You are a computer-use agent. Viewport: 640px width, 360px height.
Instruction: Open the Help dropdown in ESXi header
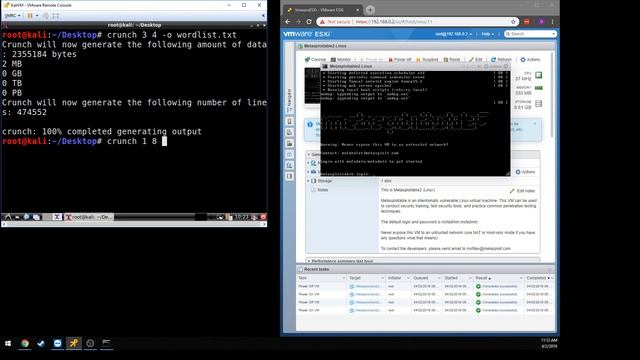click(x=487, y=34)
